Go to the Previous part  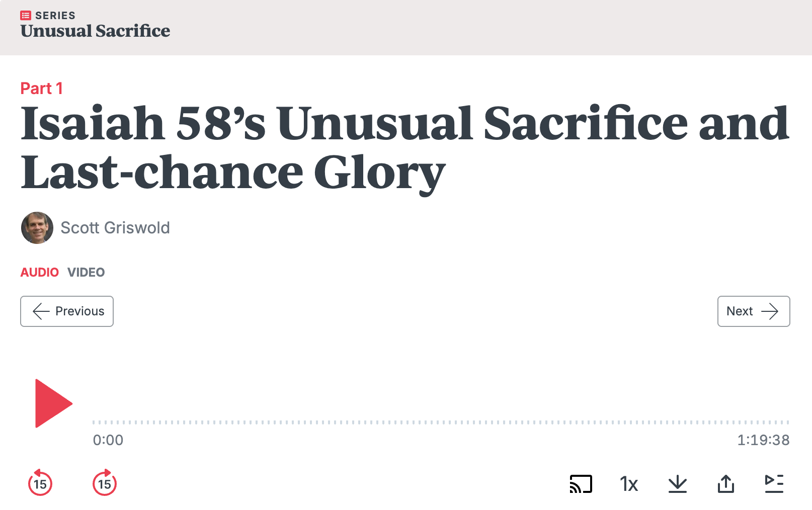tap(67, 311)
